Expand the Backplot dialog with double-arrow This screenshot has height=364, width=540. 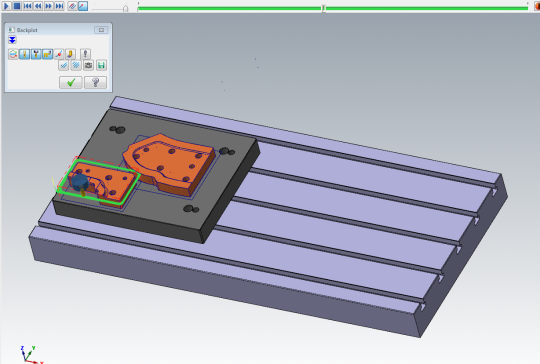coord(12,40)
